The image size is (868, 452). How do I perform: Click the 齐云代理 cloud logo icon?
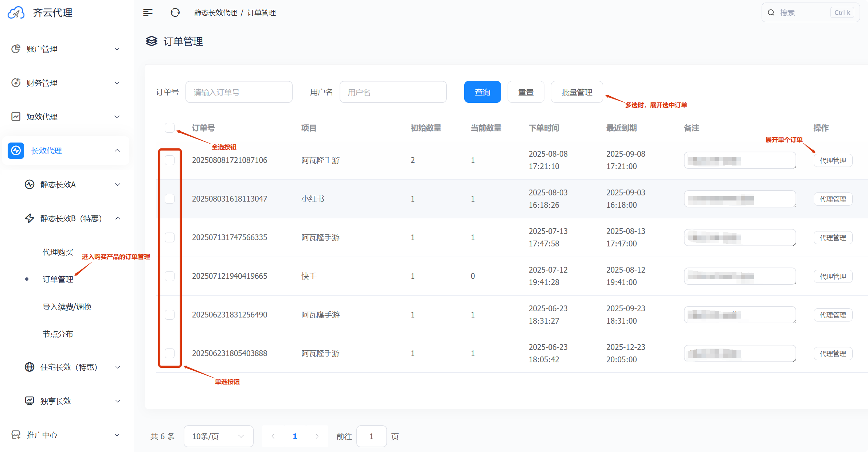coord(16,13)
